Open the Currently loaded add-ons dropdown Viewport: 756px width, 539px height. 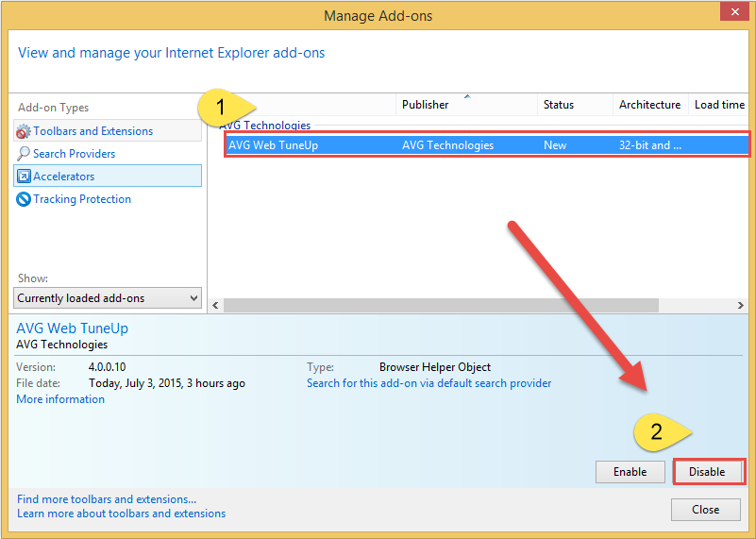[108, 298]
